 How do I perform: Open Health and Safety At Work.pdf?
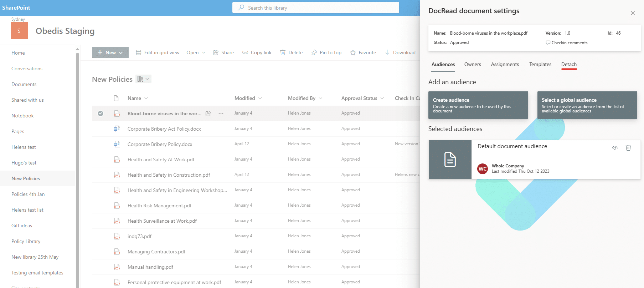[161, 160]
